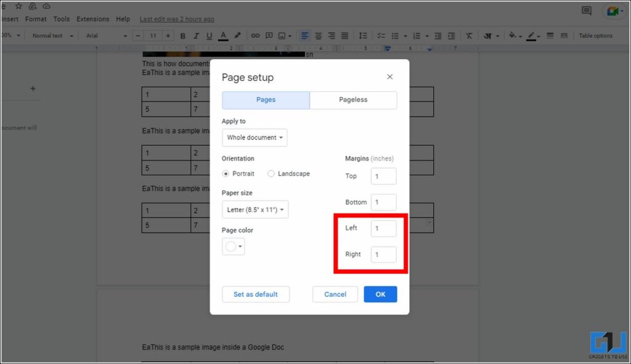Insert a numbered list
The width and height of the screenshot is (631, 364).
coord(417,36)
